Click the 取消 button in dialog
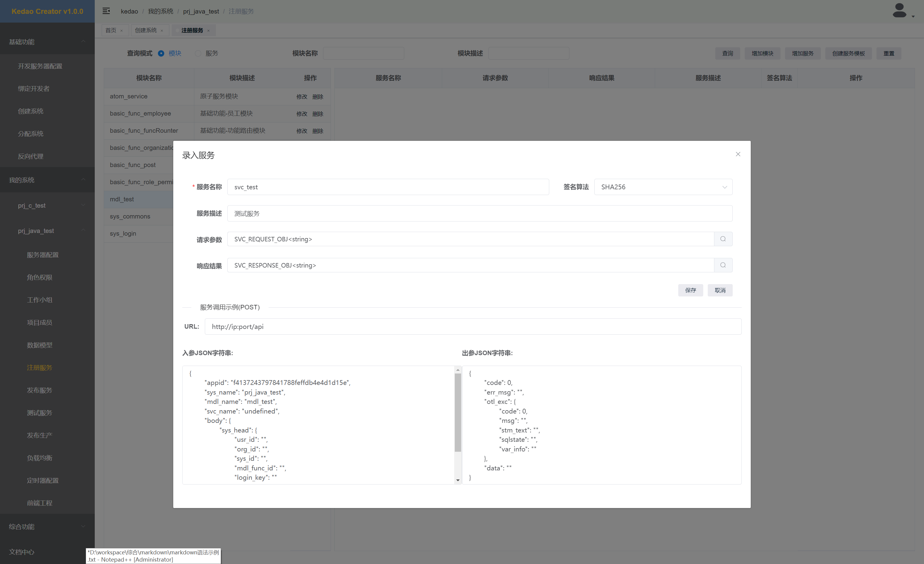Screen dimensions: 924x564 point(720,290)
